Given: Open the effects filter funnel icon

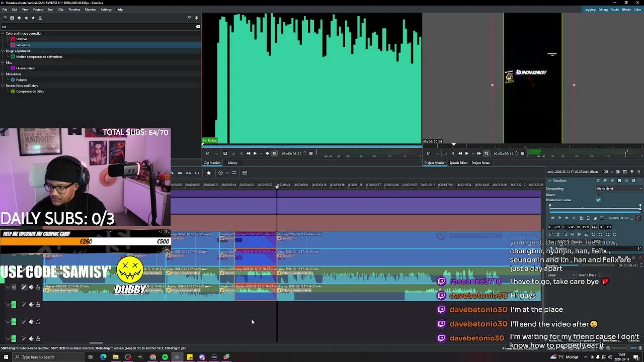Looking at the screenshot, I should point(189,18).
